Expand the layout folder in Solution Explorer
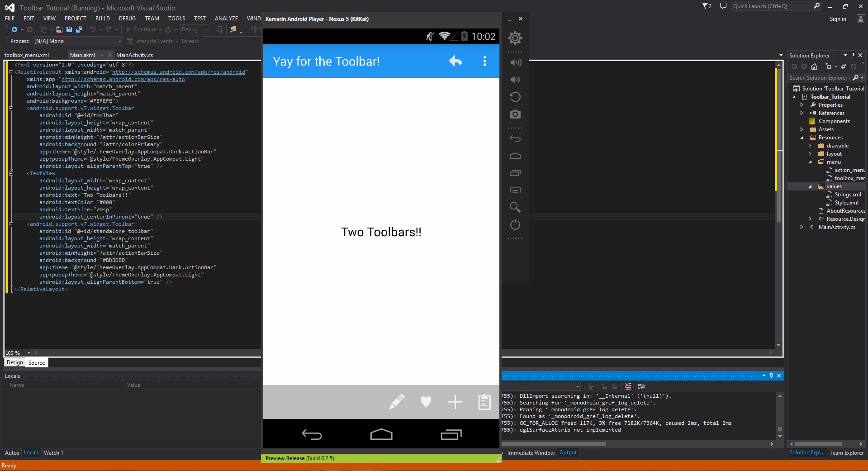Viewport: 868px width, 471px height. coord(810,154)
